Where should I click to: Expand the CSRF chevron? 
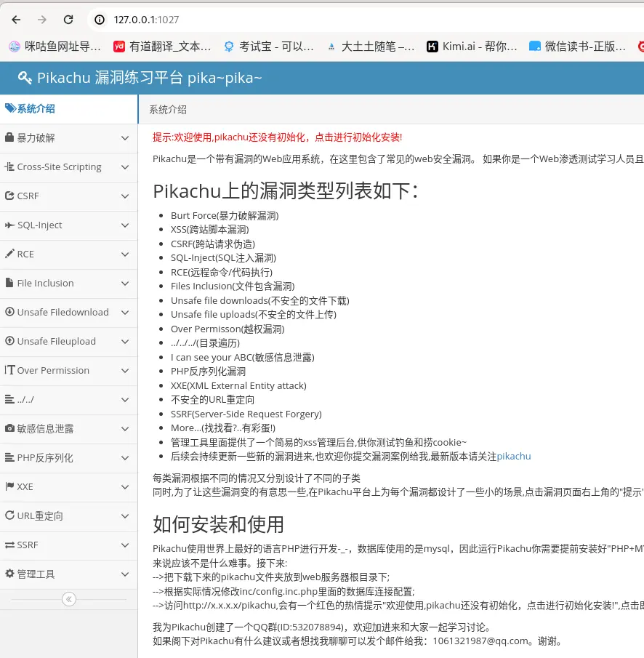tap(124, 196)
